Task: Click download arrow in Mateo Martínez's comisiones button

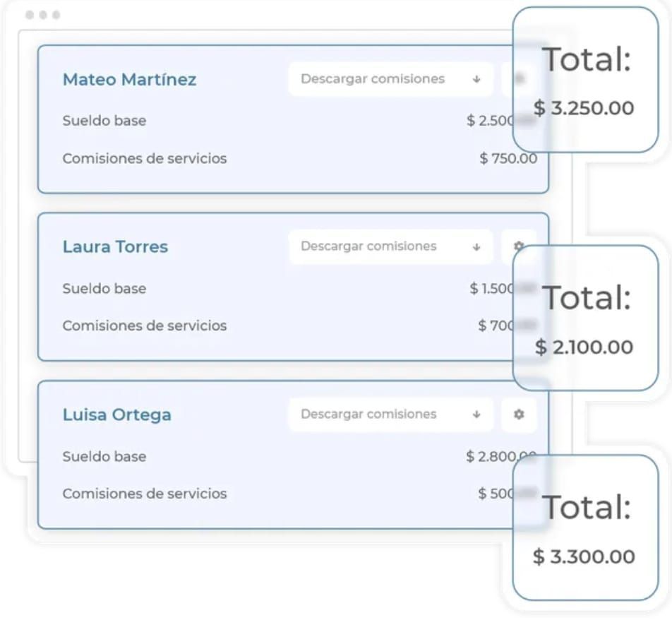Action: coord(476,79)
